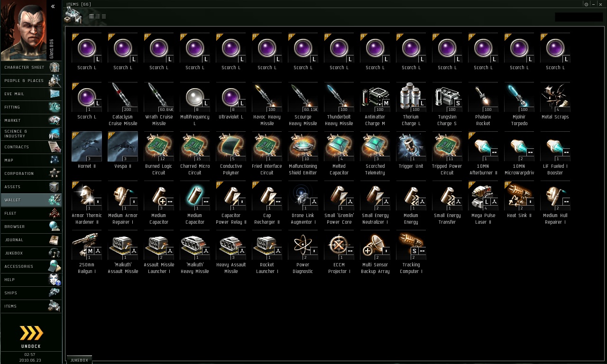Launch the in-game Browser
Viewport: 607px width, 364px height.
pyautogui.click(x=31, y=227)
